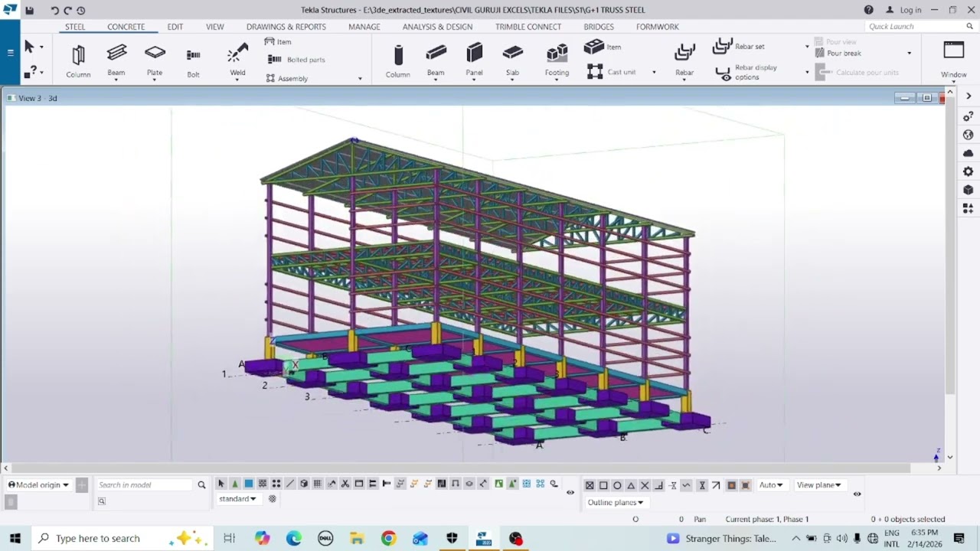Click concrete Item tool

(x=603, y=46)
